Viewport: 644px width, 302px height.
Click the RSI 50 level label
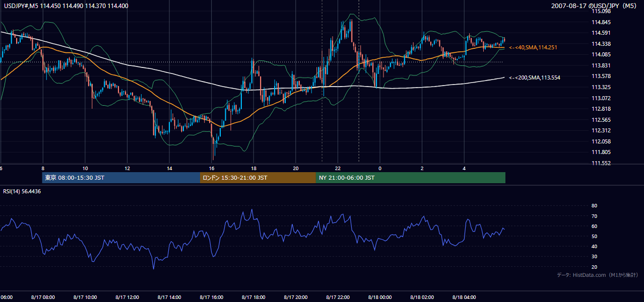pos(594,236)
